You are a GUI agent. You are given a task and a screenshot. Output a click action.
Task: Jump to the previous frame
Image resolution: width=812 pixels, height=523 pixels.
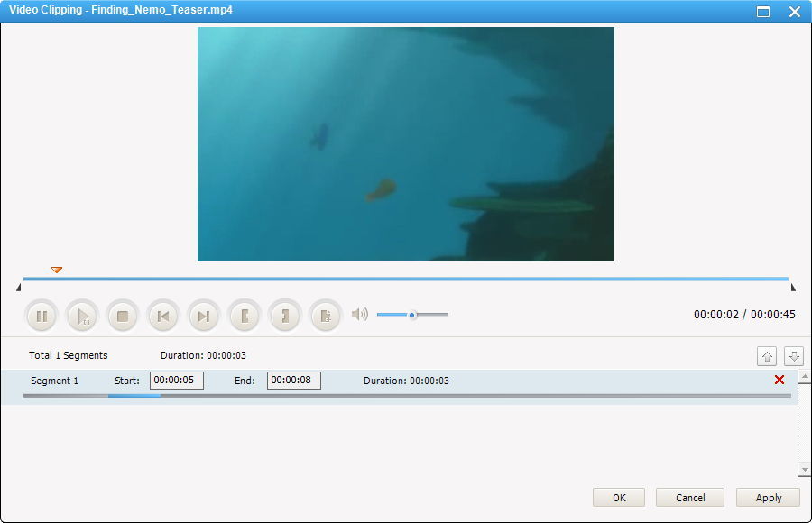click(163, 316)
